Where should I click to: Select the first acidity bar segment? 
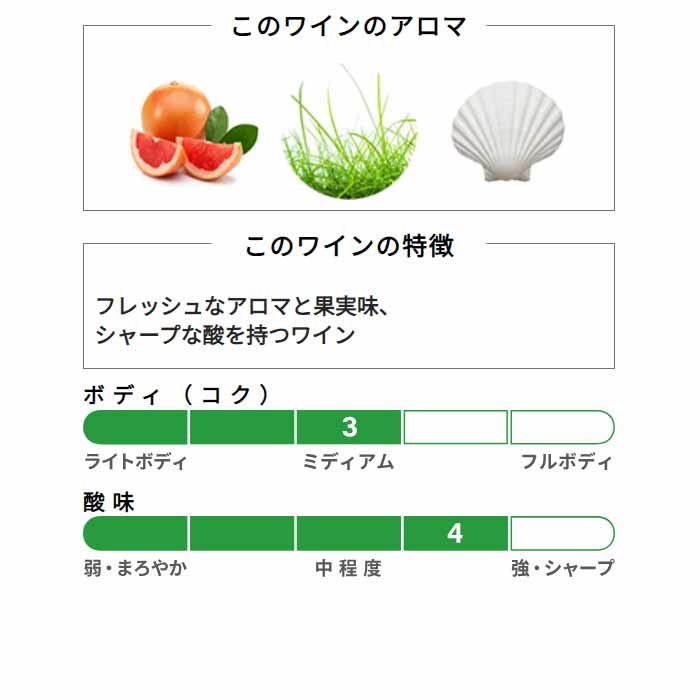click(x=135, y=533)
